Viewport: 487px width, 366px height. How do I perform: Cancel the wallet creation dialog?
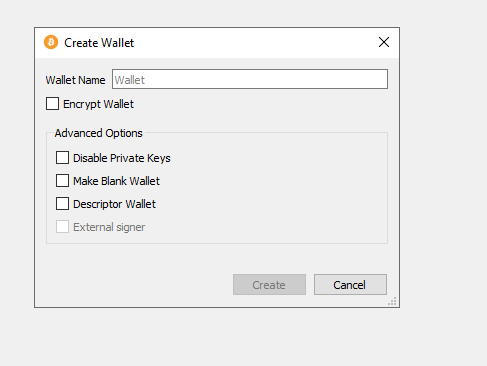[x=350, y=285]
